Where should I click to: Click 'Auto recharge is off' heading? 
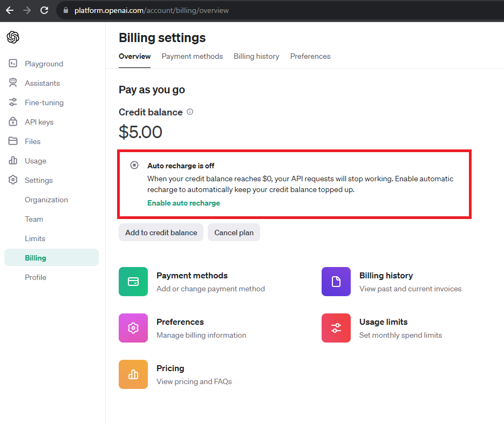(x=181, y=166)
